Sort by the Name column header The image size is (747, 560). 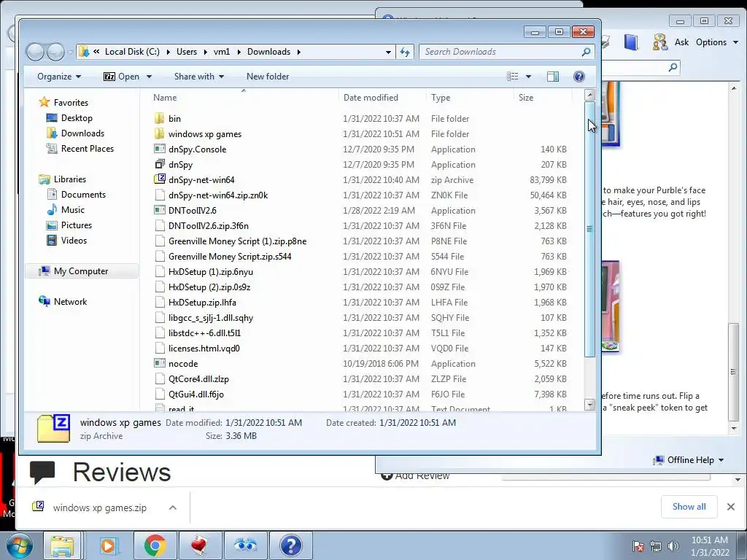(165, 98)
